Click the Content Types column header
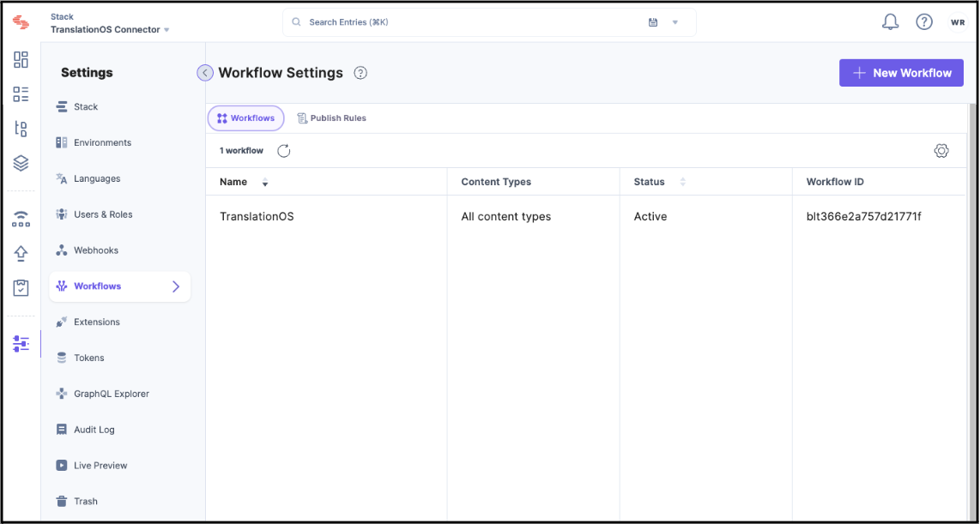This screenshot has height=524, width=980. pyautogui.click(x=496, y=183)
